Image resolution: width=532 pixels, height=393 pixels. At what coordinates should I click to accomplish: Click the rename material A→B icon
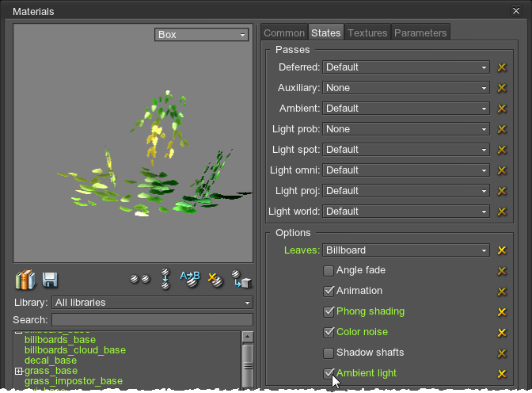[x=190, y=279]
